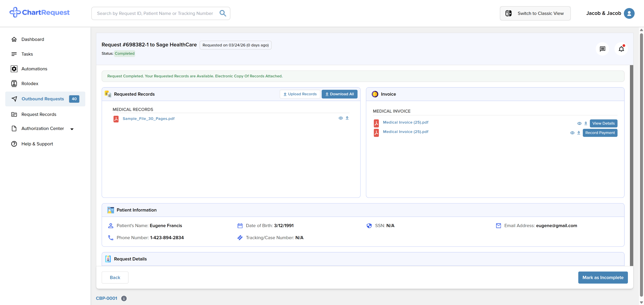
Task: Expand the Authorization Center arrow
Action: pos(72,129)
